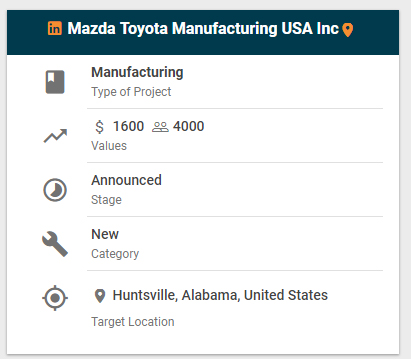Click the crosshair Target Location icon
This screenshot has width=411, height=360.
[x=55, y=298]
